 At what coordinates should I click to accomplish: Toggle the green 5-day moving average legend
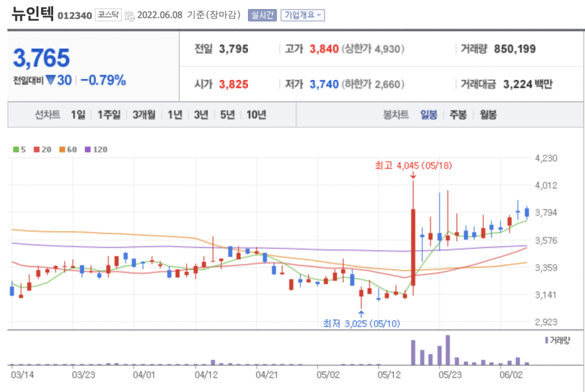19,149
